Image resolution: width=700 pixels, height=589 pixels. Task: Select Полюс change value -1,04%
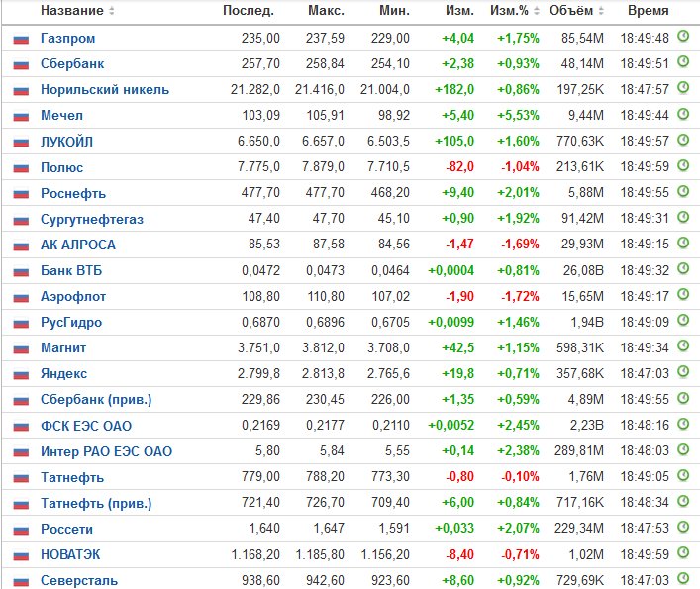pos(520,167)
